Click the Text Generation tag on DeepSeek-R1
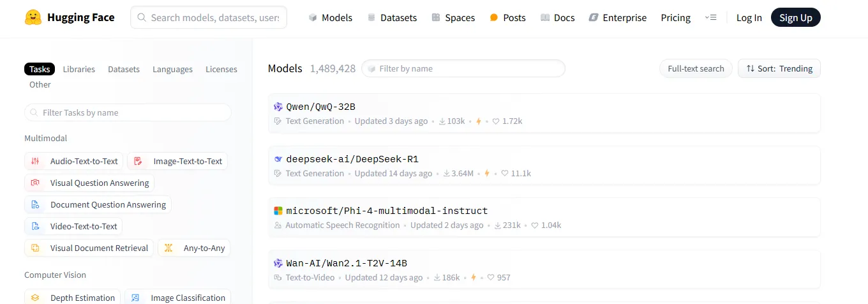 pos(315,174)
